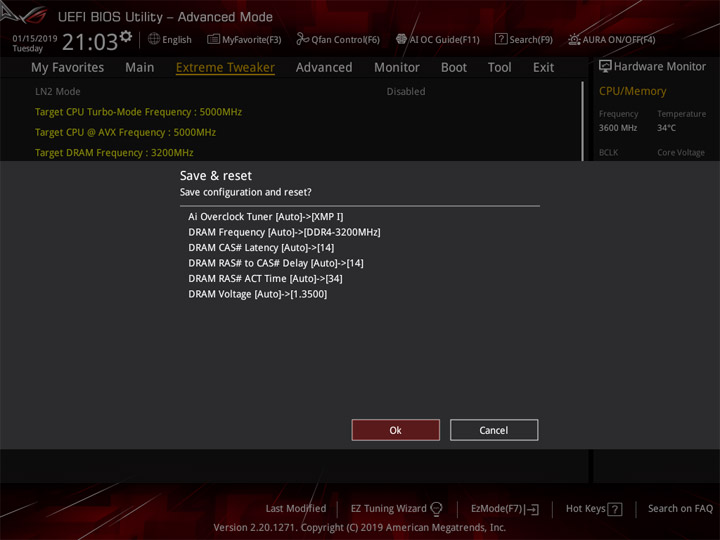Click Save configuration and reset? prompt
The width and height of the screenshot is (720, 540).
(246, 192)
